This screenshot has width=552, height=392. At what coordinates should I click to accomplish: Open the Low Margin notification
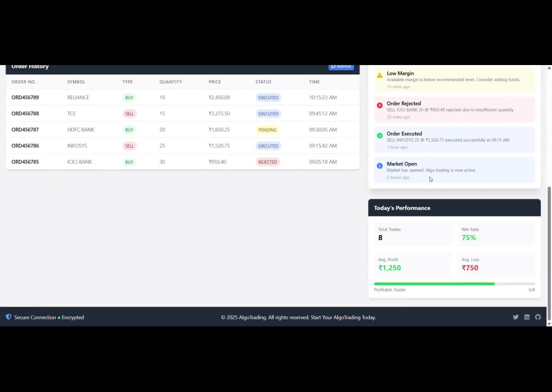click(x=454, y=79)
